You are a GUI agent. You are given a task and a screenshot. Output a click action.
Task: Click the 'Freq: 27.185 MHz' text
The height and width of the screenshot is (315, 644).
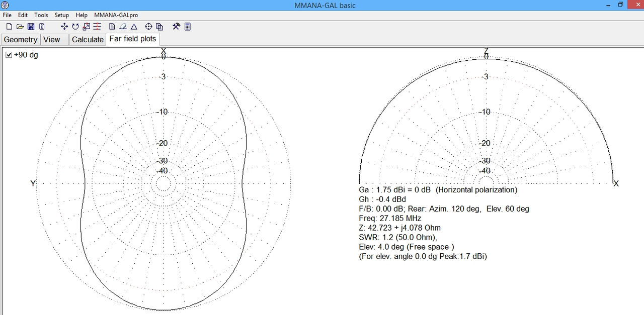tap(390, 219)
